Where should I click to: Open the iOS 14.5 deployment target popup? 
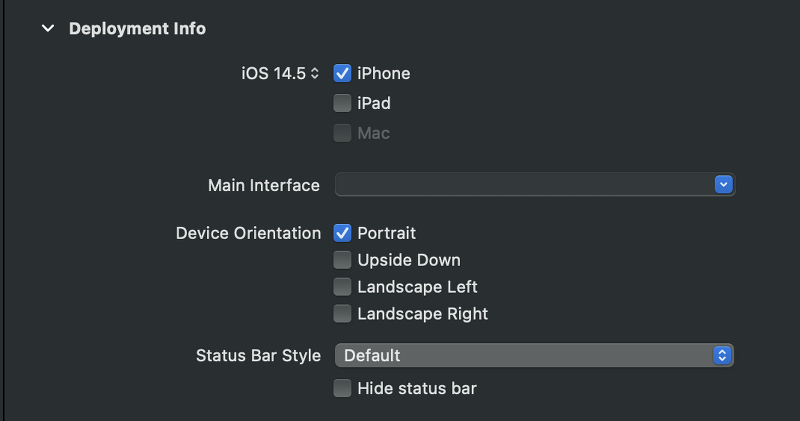[x=273, y=73]
